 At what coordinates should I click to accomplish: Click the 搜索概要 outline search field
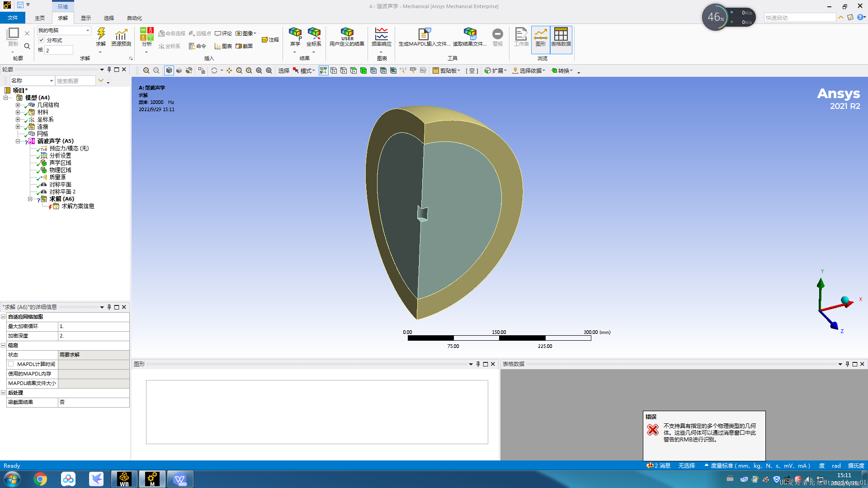(75, 81)
